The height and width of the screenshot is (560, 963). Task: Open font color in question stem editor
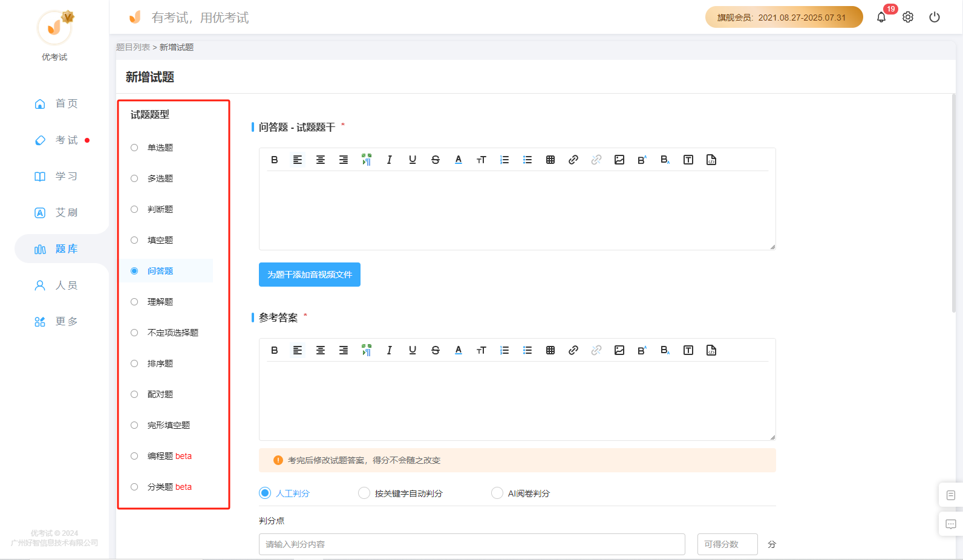pyautogui.click(x=459, y=160)
